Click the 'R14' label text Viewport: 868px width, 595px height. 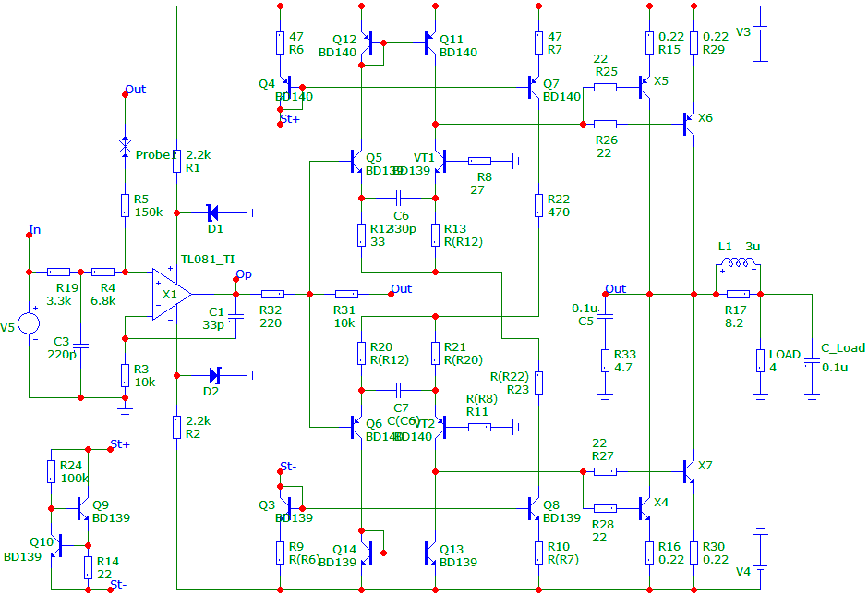[108, 561]
